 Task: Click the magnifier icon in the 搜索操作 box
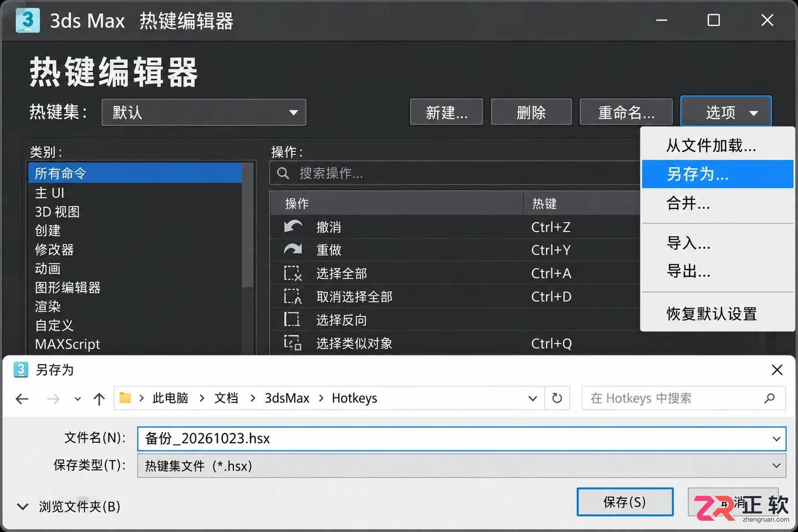tap(283, 173)
